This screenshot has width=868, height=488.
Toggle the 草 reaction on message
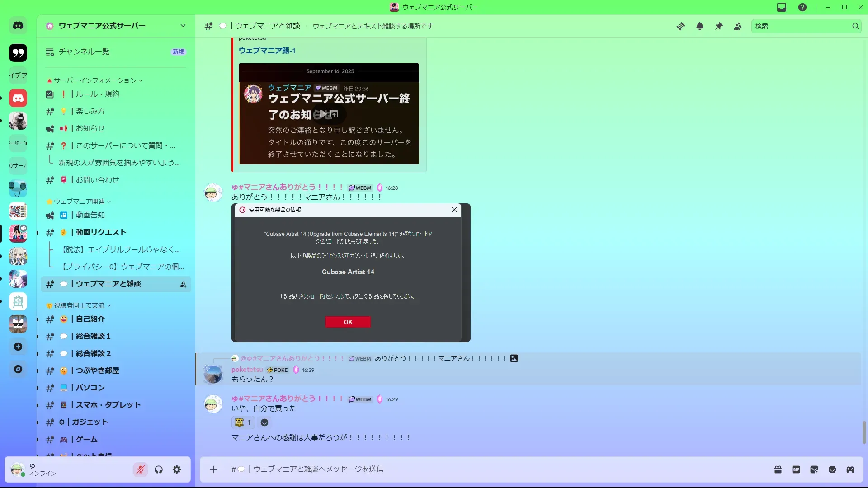pyautogui.click(x=243, y=422)
